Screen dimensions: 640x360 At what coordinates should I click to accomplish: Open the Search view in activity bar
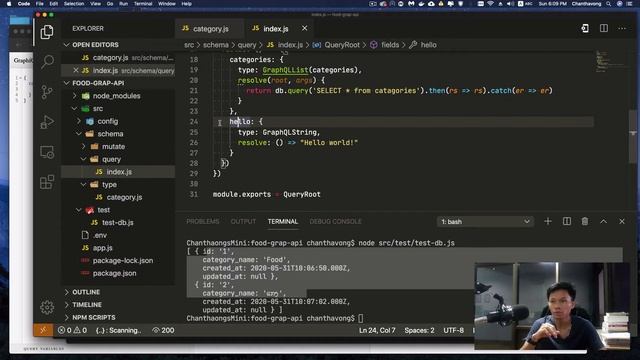click(x=47, y=62)
